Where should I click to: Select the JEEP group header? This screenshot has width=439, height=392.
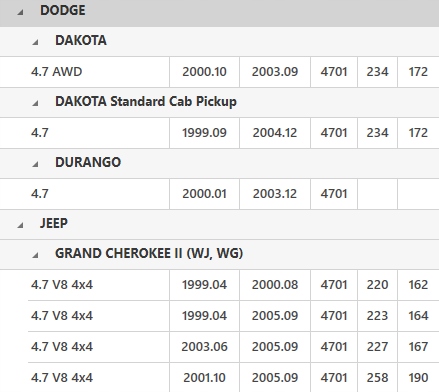(219, 224)
